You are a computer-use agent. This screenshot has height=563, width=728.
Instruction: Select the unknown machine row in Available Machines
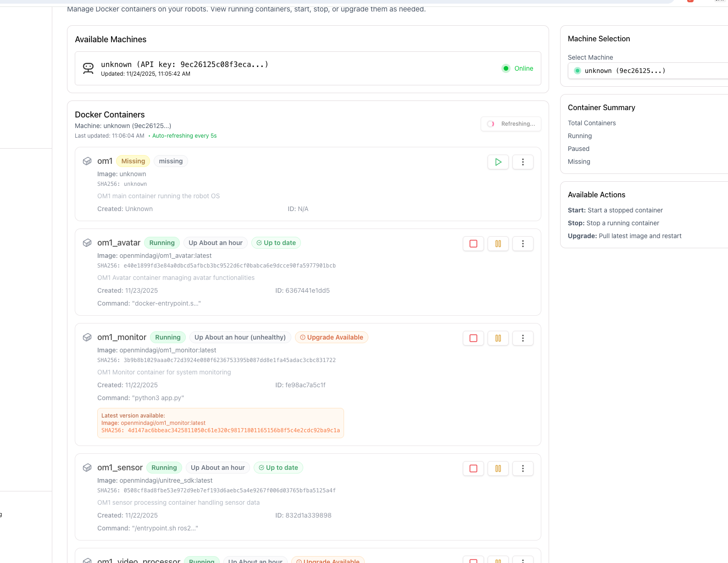point(308,68)
